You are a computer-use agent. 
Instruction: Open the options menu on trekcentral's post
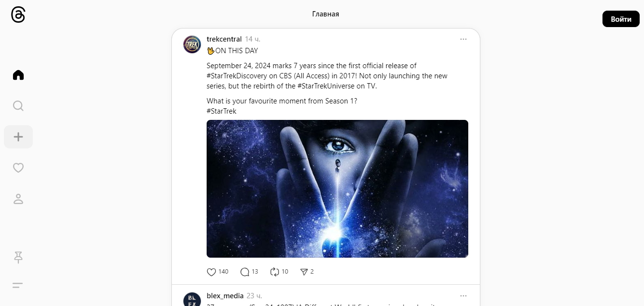tap(463, 39)
